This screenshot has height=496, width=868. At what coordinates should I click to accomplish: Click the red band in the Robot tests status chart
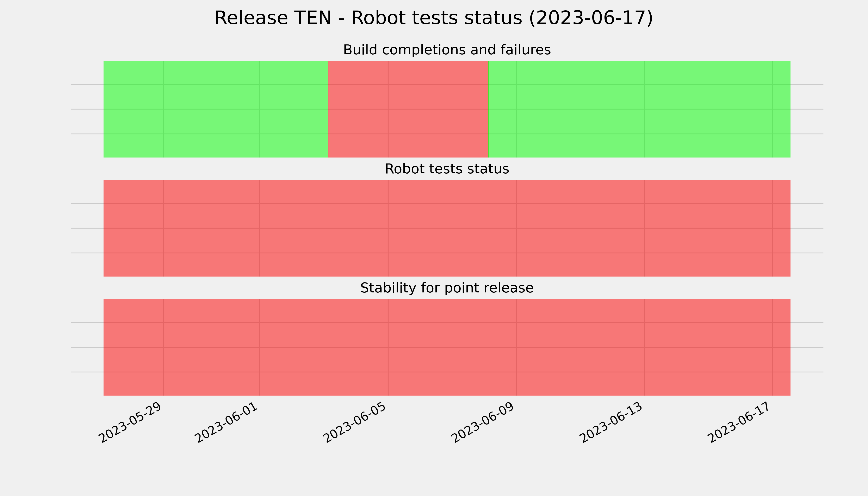[447, 228]
